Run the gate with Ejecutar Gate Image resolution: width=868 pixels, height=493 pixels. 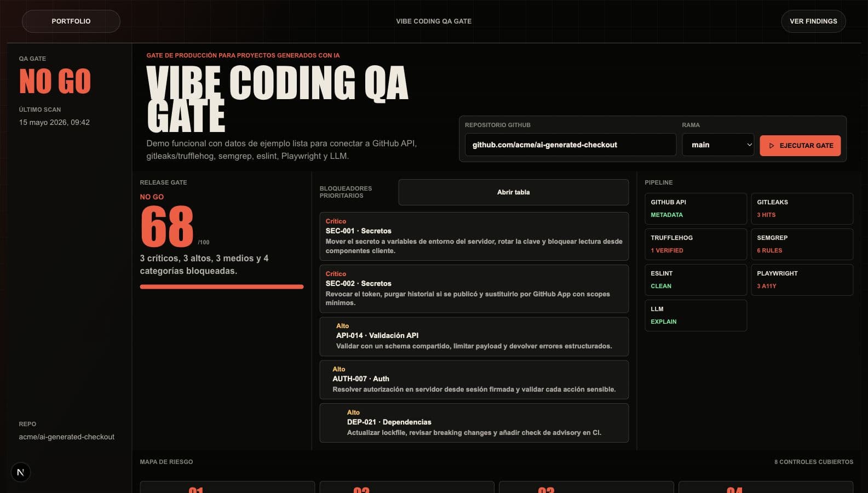800,146
